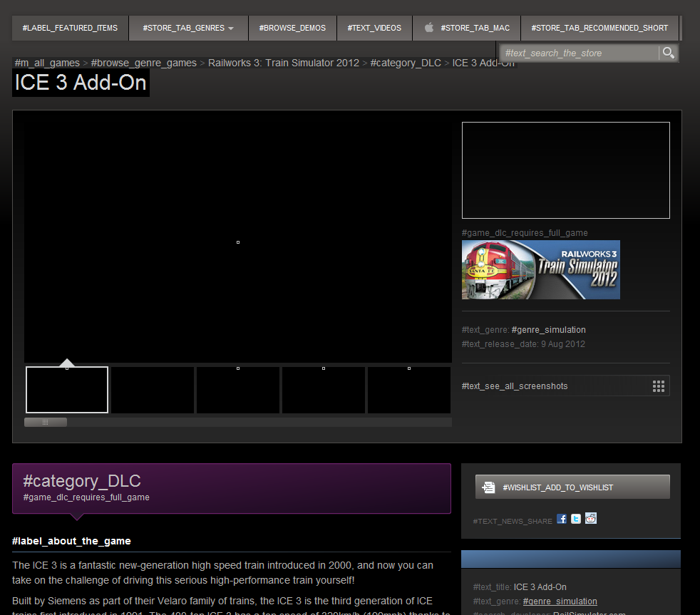Click the #text_search_the_store field
This screenshot has height=615, width=700.
tap(579, 53)
